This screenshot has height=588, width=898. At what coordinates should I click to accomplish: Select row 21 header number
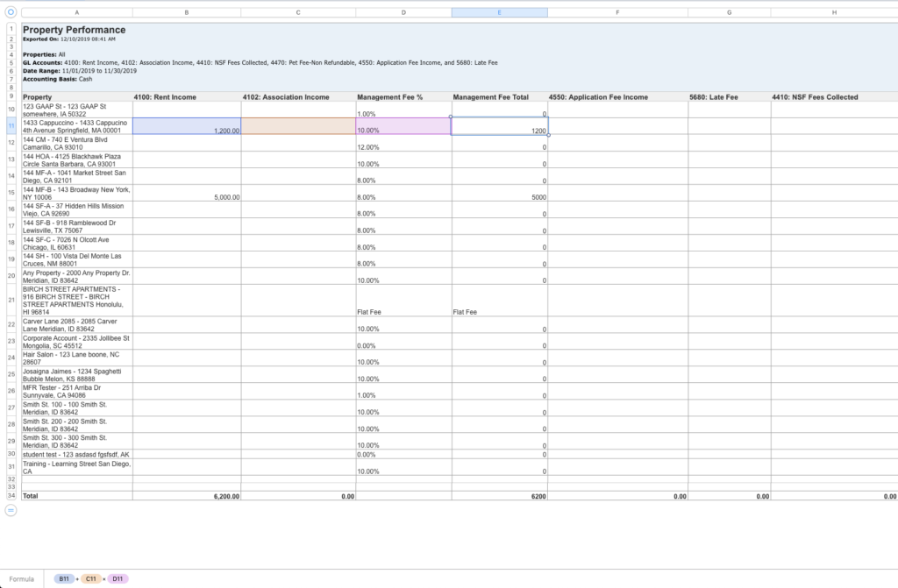click(11, 300)
